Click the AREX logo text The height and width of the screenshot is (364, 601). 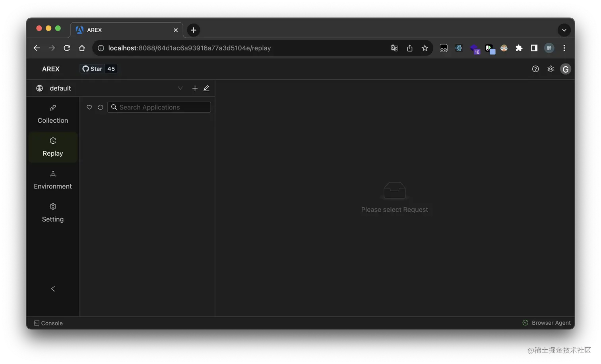51,69
